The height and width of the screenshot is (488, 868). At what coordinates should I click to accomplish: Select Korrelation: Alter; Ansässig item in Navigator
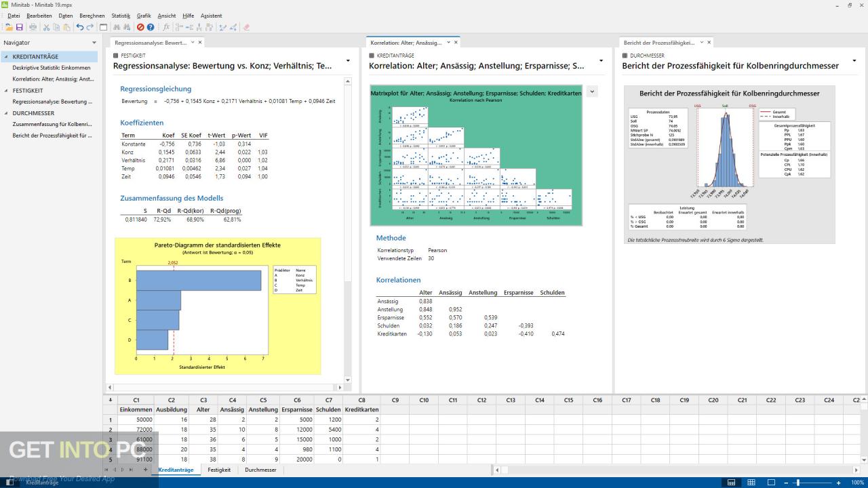point(53,79)
